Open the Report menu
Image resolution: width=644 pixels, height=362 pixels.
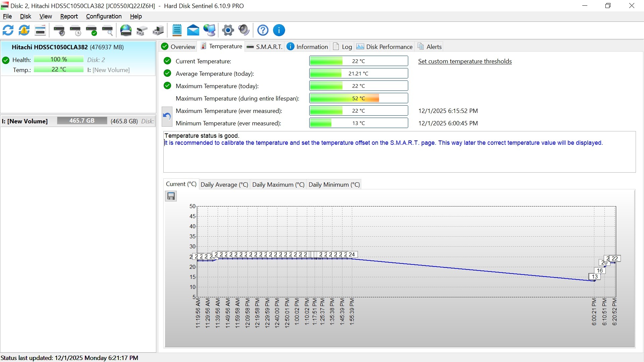[69, 16]
